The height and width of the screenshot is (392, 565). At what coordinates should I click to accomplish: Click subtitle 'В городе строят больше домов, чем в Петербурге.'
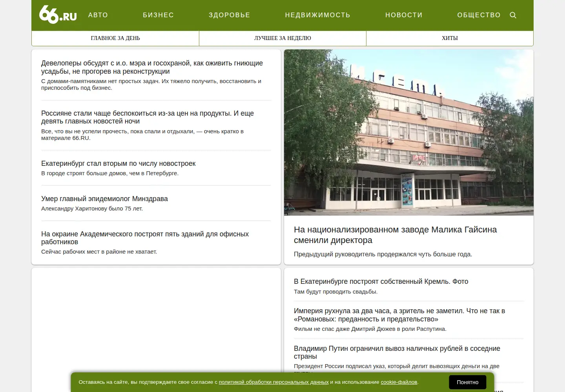110,173
